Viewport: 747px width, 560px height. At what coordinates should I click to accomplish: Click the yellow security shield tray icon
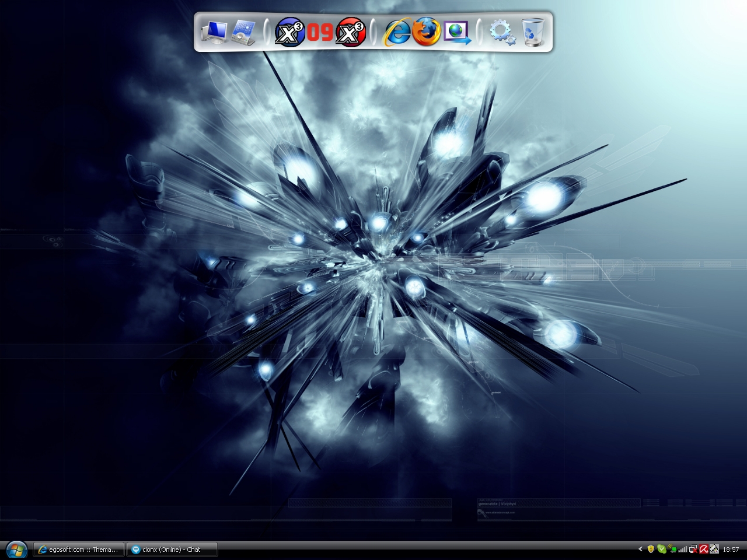(x=651, y=549)
